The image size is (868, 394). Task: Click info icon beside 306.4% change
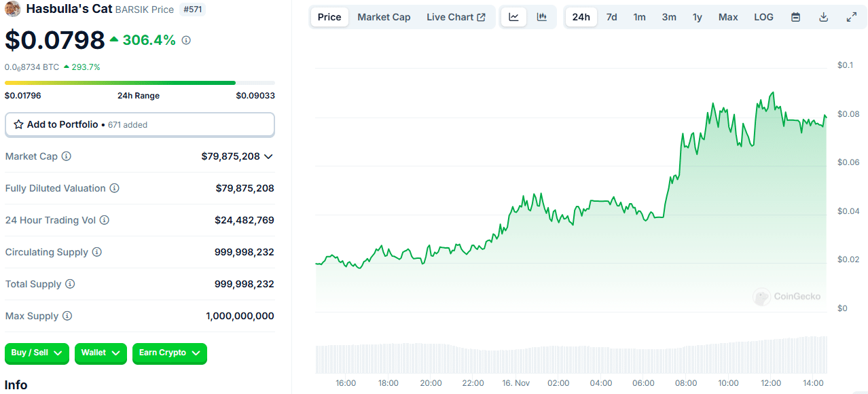[x=186, y=40]
